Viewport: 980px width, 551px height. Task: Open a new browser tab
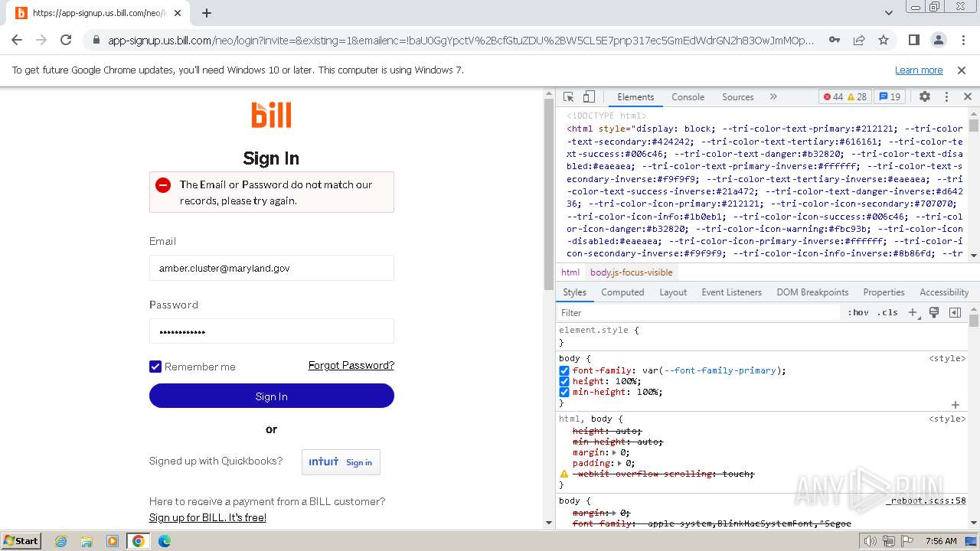(x=207, y=13)
